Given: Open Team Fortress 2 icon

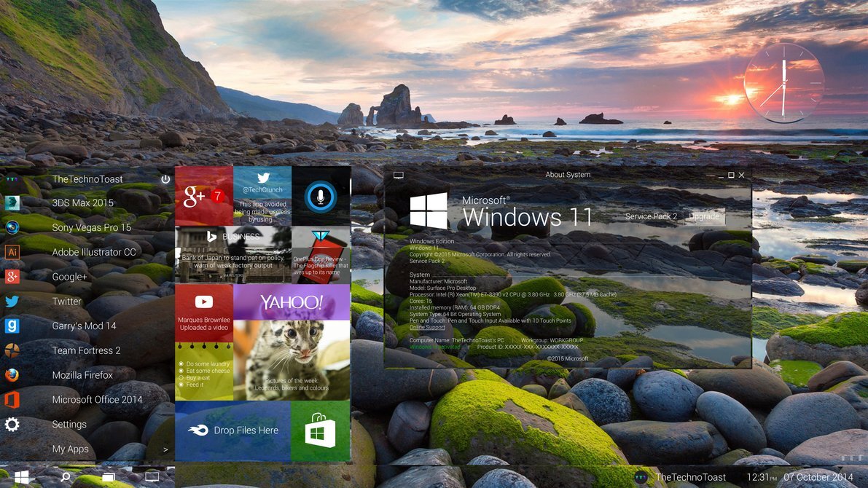Looking at the screenshot, I should click(12, 350).
